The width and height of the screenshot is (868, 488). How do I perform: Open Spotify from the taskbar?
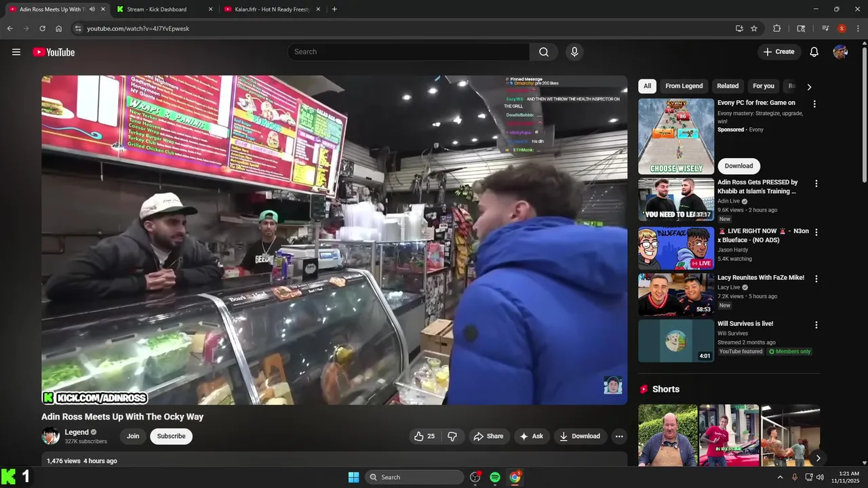[x=495, y=477]
